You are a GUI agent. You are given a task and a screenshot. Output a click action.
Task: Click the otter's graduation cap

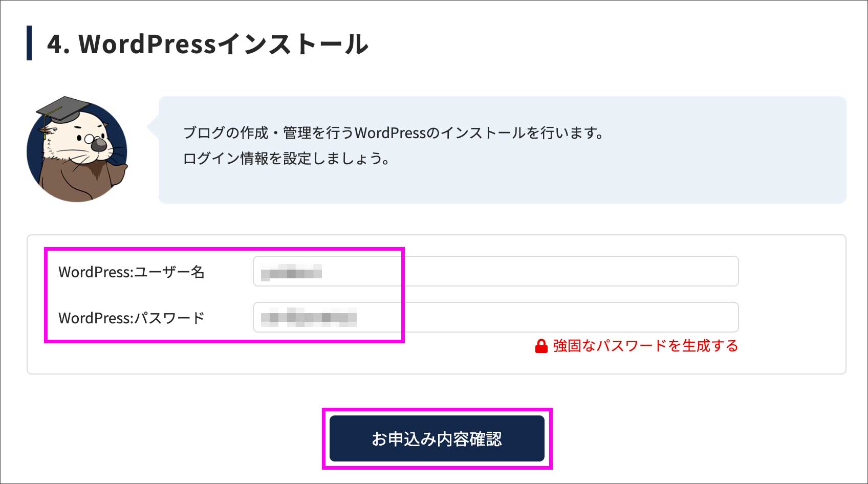coord(62,108)
